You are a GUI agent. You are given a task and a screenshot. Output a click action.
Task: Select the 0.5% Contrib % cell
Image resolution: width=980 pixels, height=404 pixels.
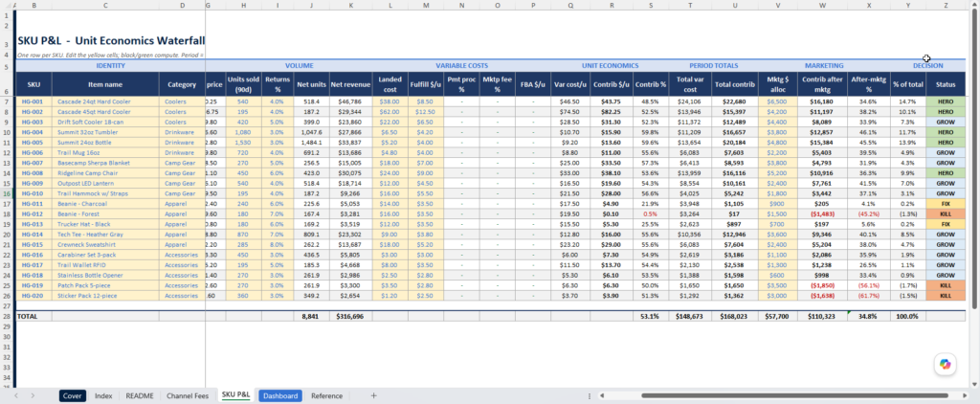[x=651, y=213]
